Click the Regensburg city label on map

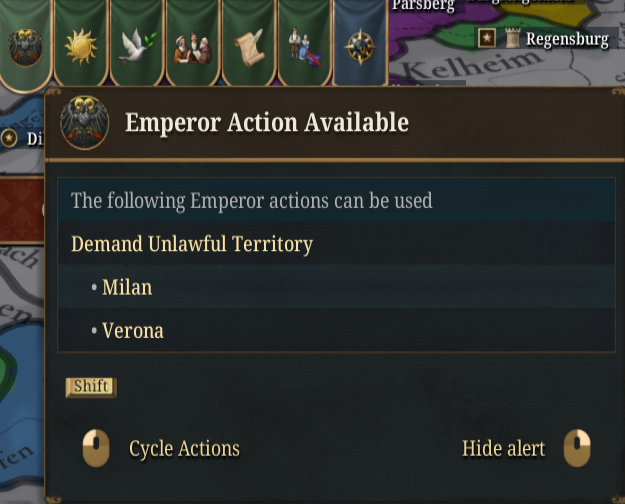coord(567,40)
